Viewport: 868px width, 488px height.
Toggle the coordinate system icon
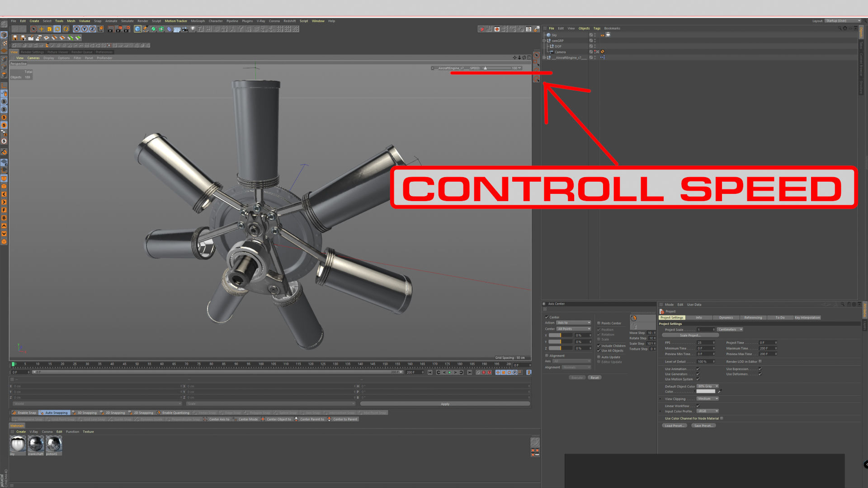[100, 29]
